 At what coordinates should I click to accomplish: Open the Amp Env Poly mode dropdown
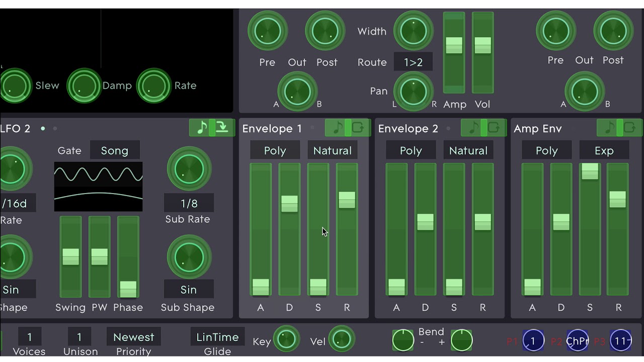547,150
